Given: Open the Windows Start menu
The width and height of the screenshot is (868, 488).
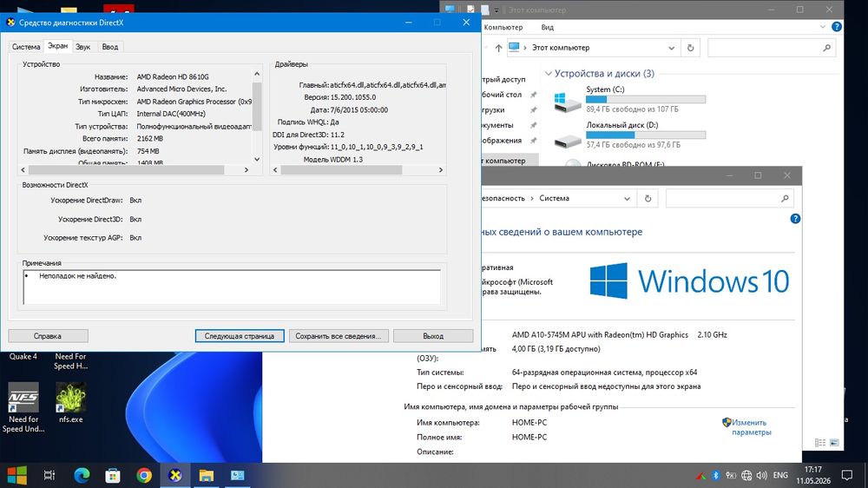Looking at the screenshot, I should pos(16,475).
